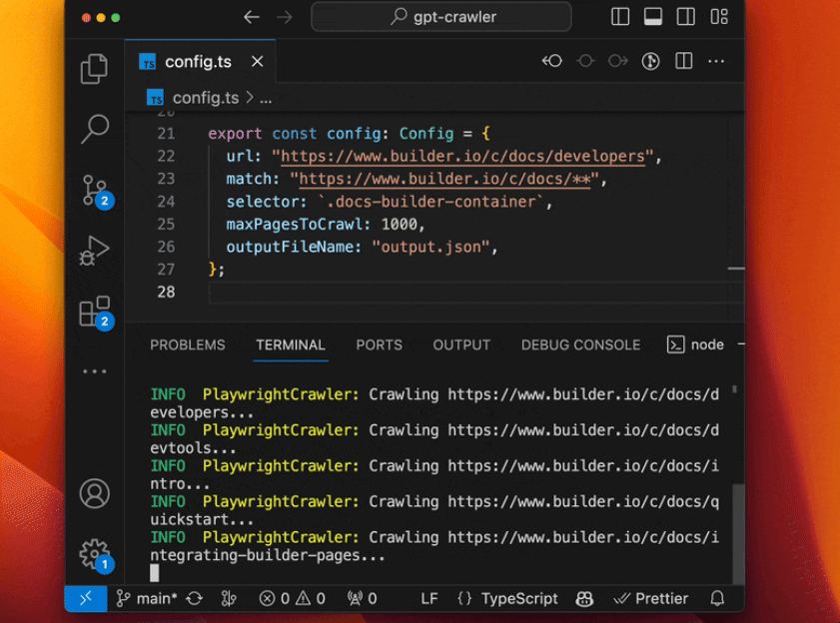Click the terminal scrollbar thumb

click(738, 533)
